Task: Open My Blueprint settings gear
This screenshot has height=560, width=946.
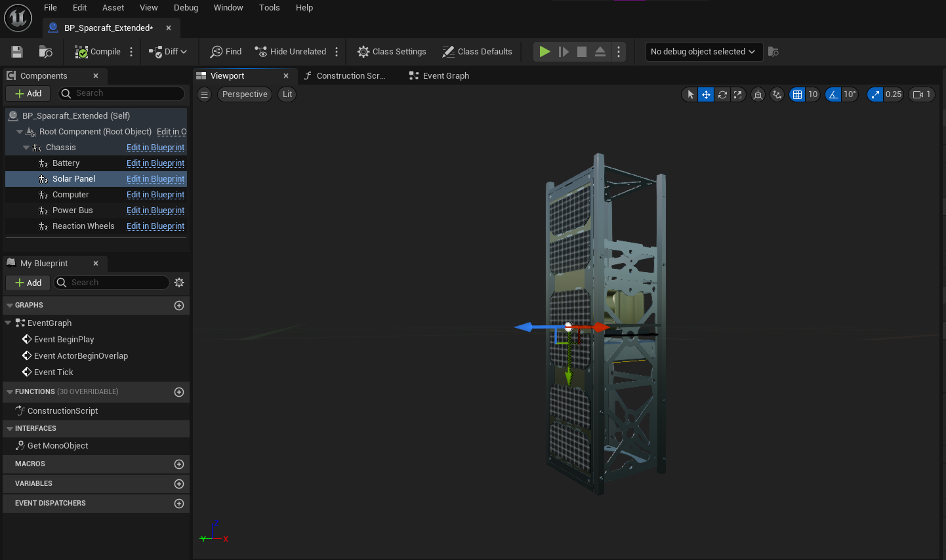Action: click(x=179, y=283)
